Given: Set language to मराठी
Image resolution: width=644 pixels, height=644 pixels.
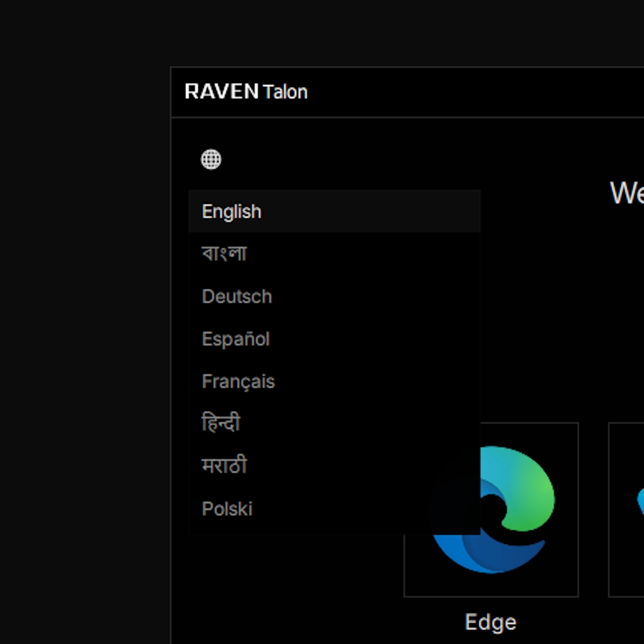Looking at the screenshot, I should (334, 466).
